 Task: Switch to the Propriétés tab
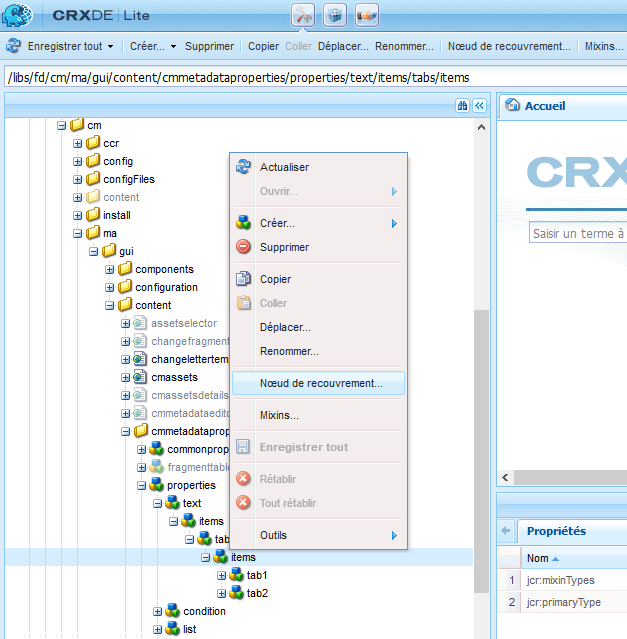click(x=556, y=531)
